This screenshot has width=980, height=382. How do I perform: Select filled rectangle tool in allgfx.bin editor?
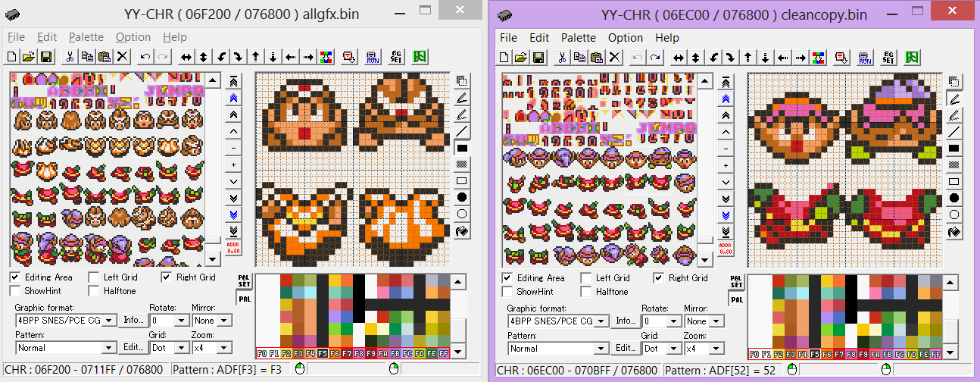click(462, 148)
